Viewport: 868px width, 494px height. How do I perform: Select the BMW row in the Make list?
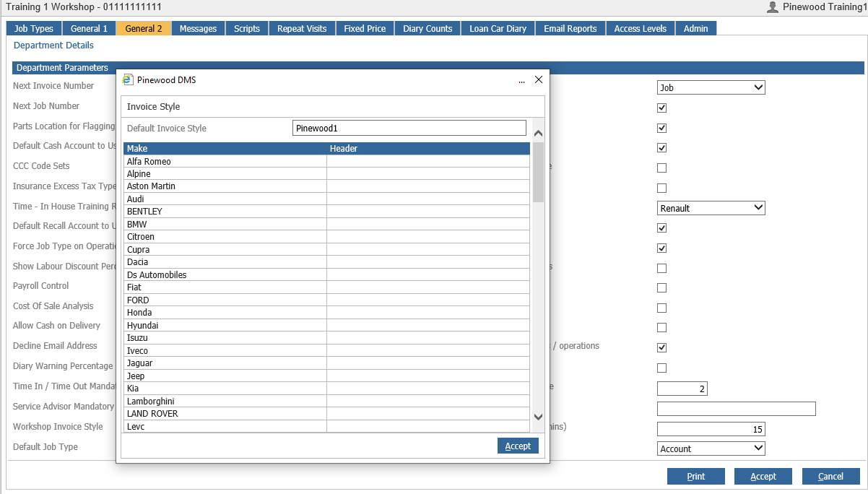(x=217, y=224)
